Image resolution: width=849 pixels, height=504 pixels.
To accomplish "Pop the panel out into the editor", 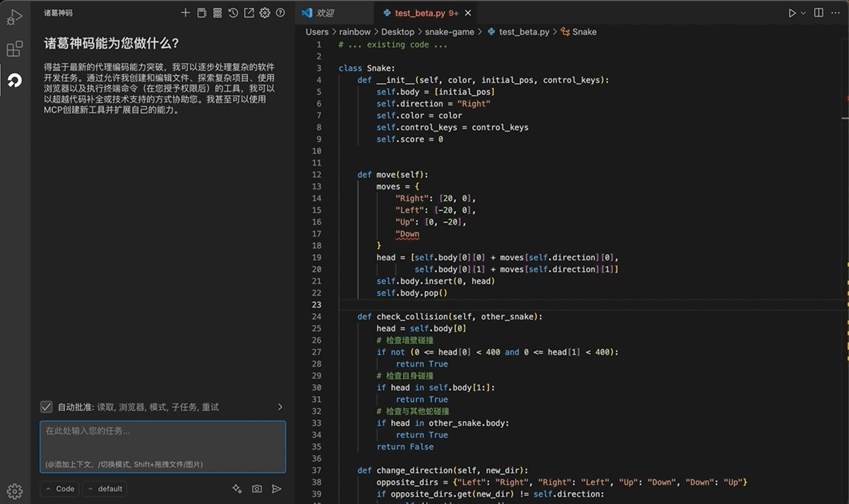I will coord(249,13).
